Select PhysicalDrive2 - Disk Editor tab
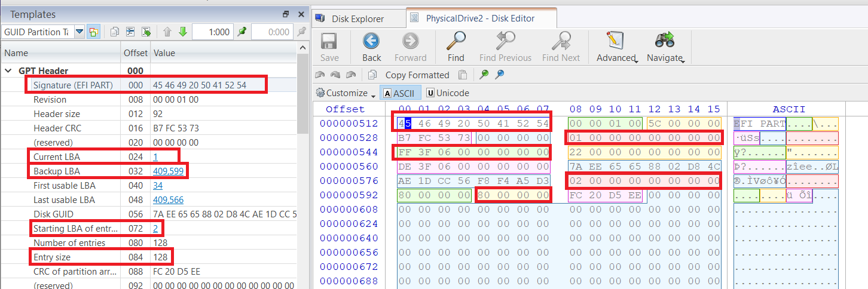 coord(479,19)
